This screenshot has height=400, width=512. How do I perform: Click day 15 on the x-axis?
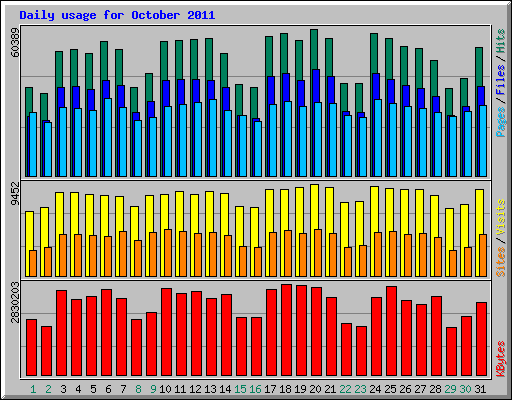(240, 389)
